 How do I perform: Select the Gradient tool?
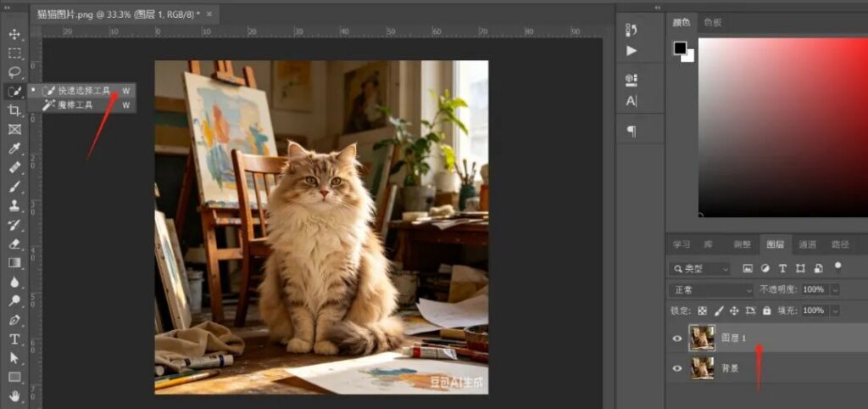[x=14, y=263]
